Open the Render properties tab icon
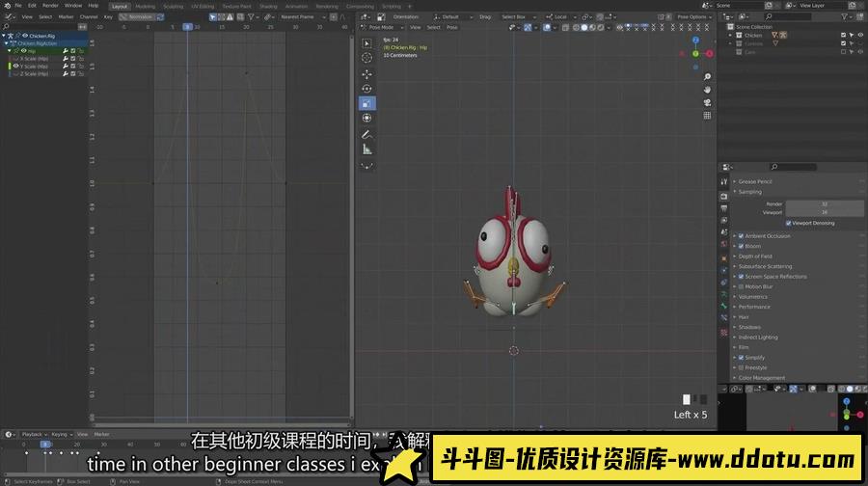The width and height of the screenshot is (868, 486). point(724,197)
